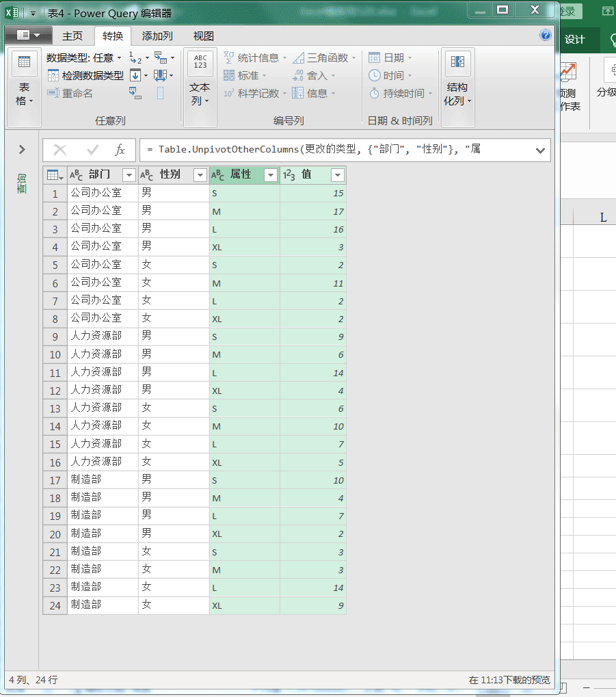
Task: Click the 表格 (Table) ribbon icon
Action: [x=24, y=62]
